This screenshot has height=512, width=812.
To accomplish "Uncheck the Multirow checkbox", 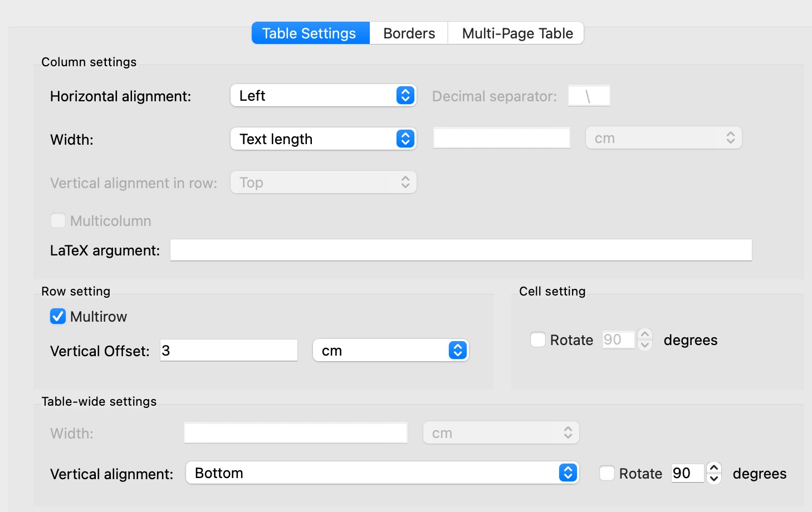I will (58, 317).
